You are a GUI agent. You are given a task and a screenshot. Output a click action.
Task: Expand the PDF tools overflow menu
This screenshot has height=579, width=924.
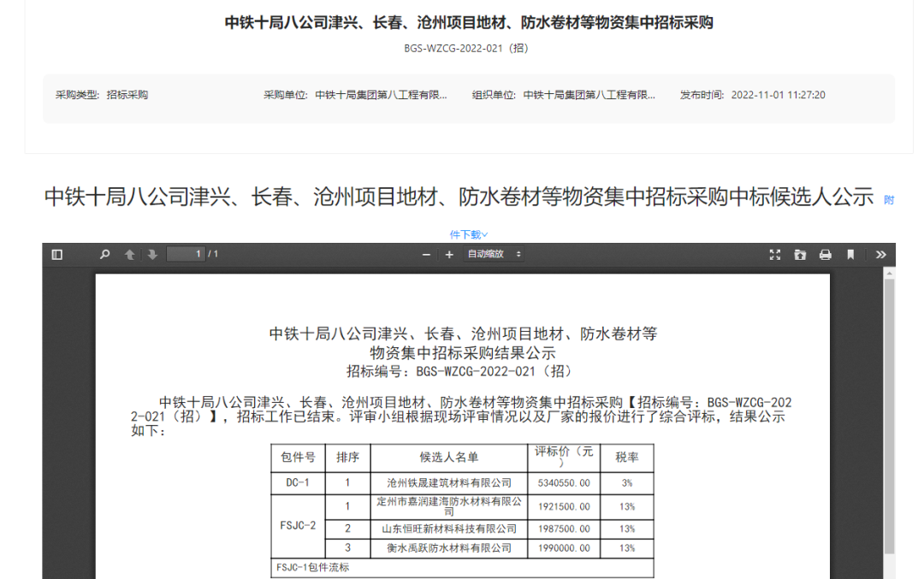(x=880, y=254)
